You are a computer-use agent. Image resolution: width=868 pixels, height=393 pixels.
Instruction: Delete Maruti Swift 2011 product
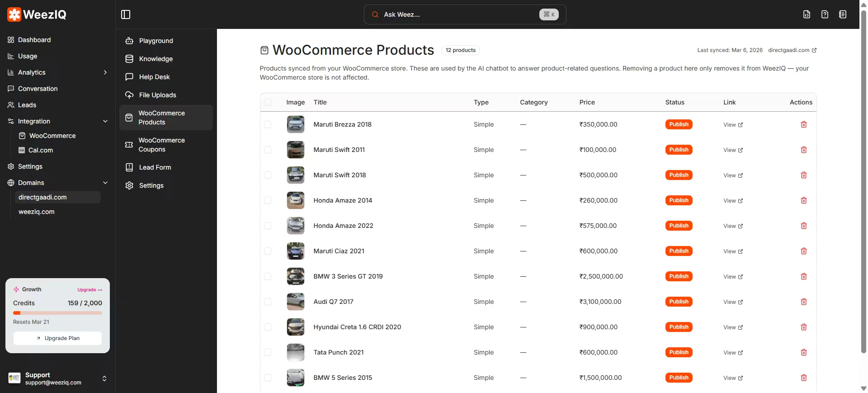pyautogui.click(x=803, y=150)
